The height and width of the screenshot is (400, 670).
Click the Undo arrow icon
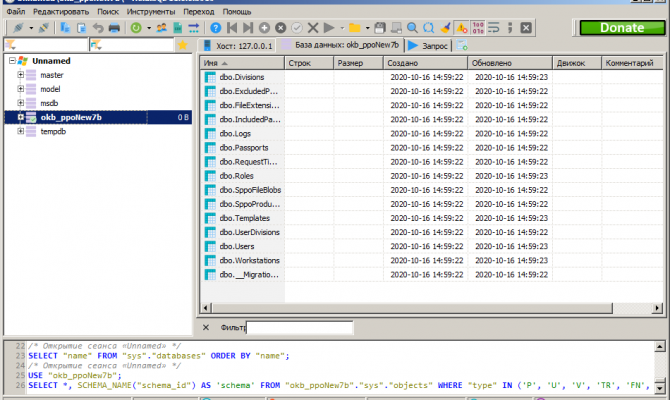tap(98, 28)
